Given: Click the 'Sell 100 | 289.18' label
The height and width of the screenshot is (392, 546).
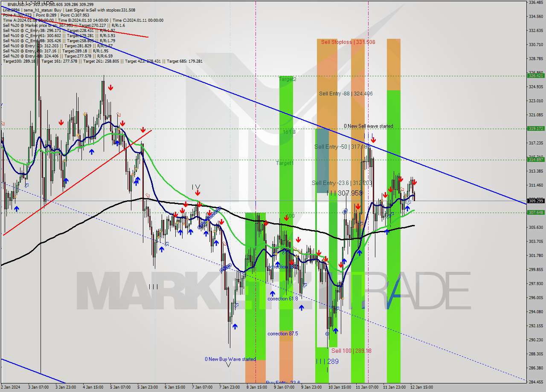Looking at the screenshot, I should [x=351, y=351].
